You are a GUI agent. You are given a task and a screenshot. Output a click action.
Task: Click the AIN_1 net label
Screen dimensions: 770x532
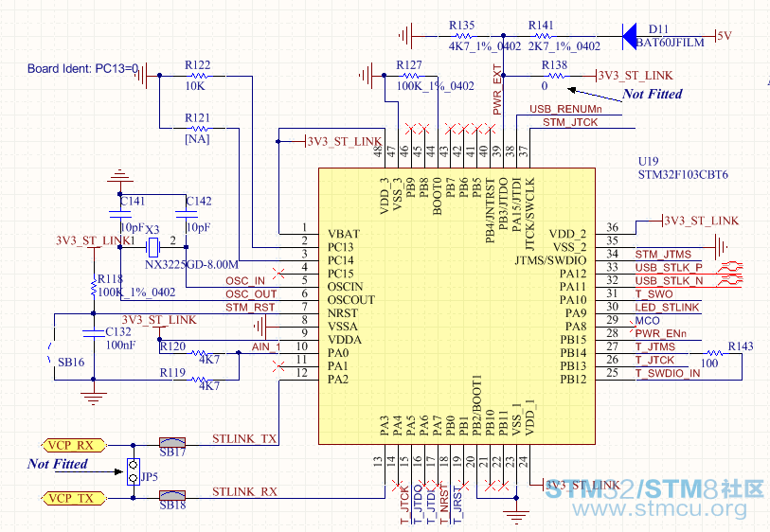(x=266, y=347)
